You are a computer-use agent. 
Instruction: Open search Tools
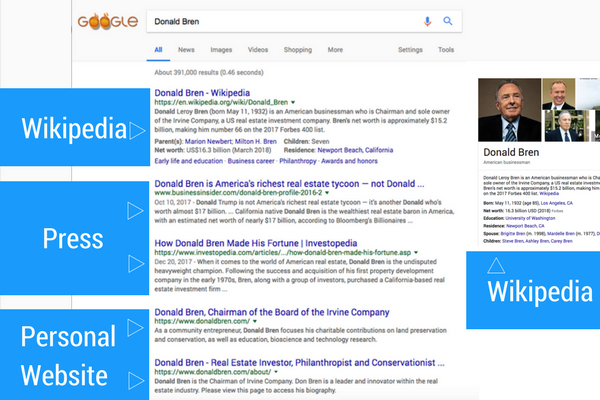(446, 50)
